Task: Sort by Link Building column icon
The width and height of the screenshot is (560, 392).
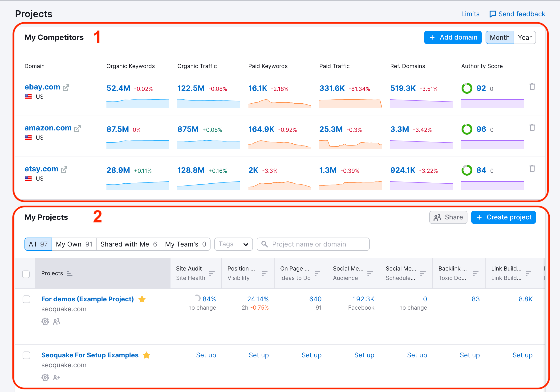Action: tap(528, 273)
